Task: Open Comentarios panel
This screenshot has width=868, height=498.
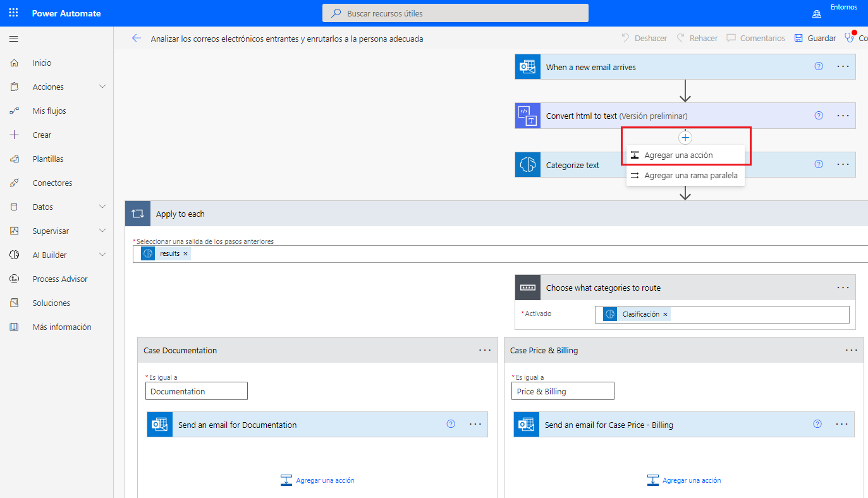Action: click(x=755, y=39)
